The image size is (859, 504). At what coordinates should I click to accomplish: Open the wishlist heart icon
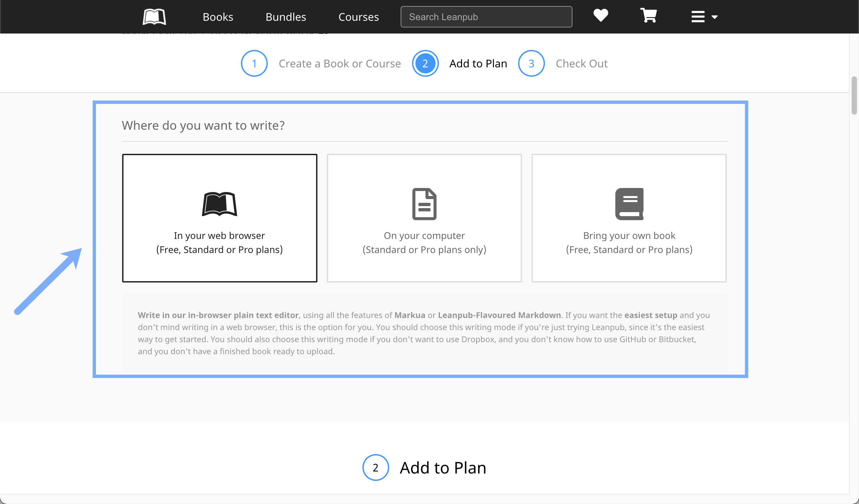click(x=600, y=16)
